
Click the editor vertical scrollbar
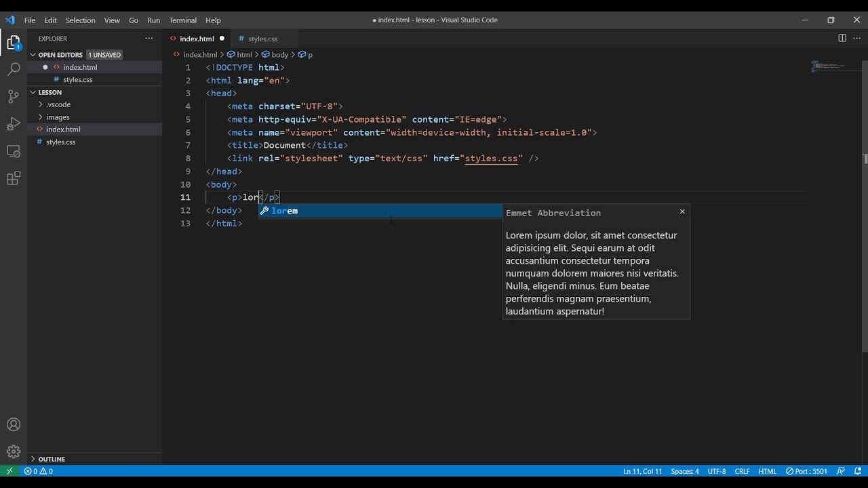[x=865, y=206]
